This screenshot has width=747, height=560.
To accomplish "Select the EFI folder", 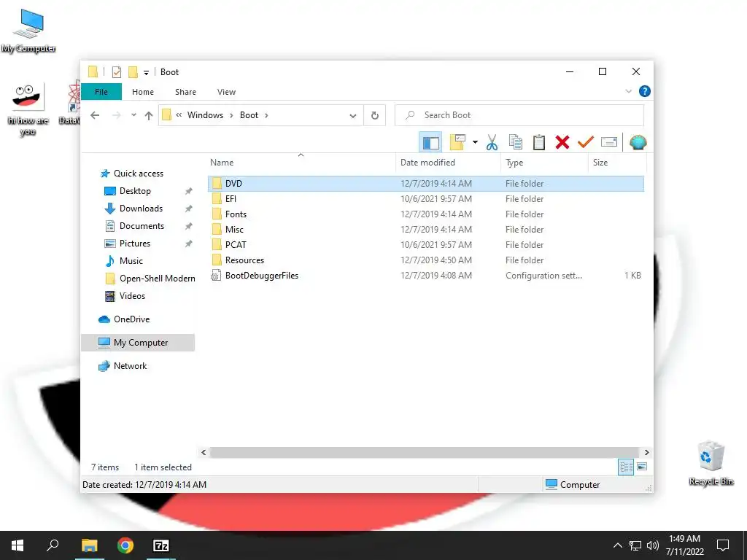I will click(x=426, y=199).
